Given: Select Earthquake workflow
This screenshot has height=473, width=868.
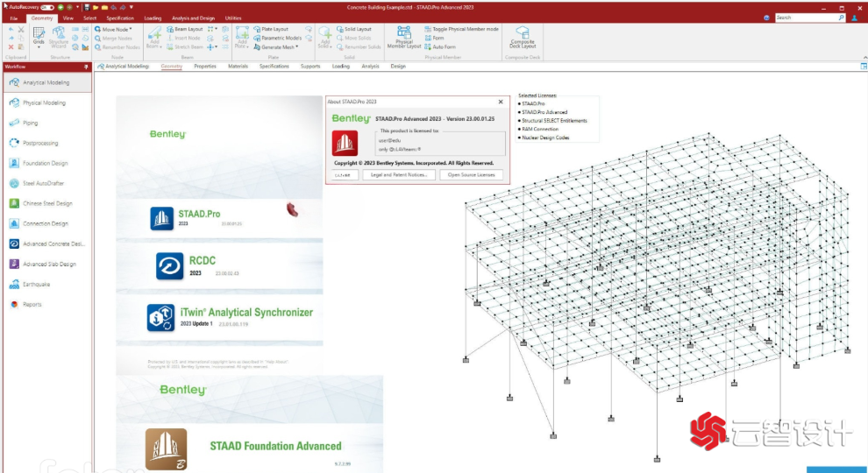Looking at the screenshot, I should [x=47, y=285].
